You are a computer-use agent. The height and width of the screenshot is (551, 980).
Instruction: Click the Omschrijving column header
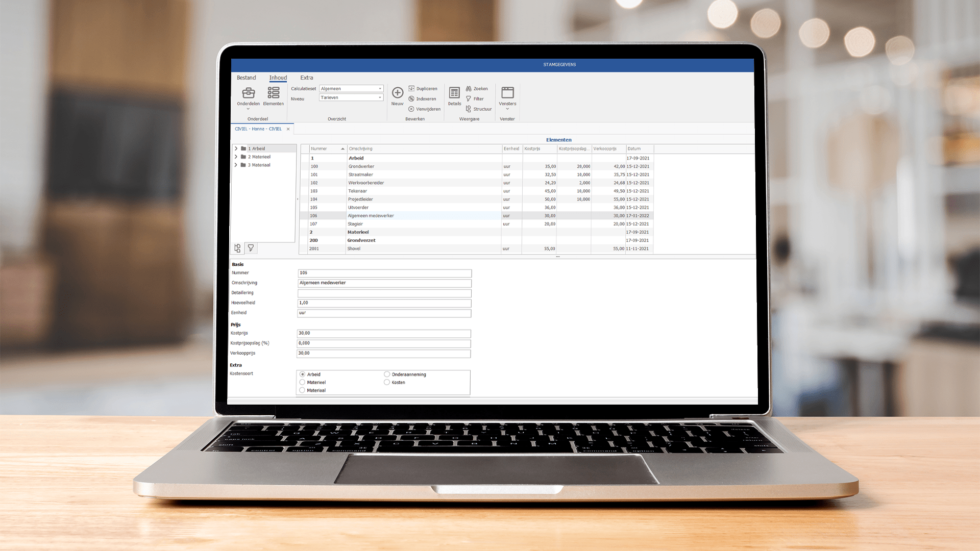point(425,149)
